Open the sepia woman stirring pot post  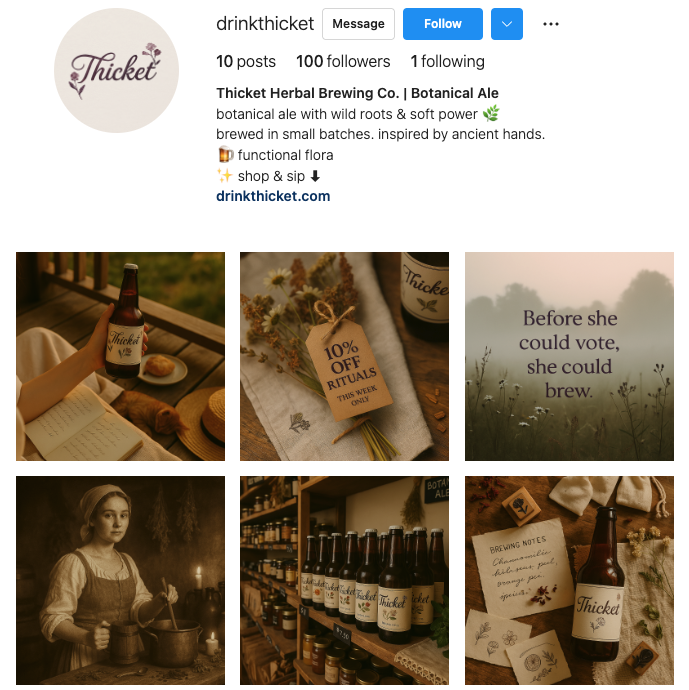point(120,580)
